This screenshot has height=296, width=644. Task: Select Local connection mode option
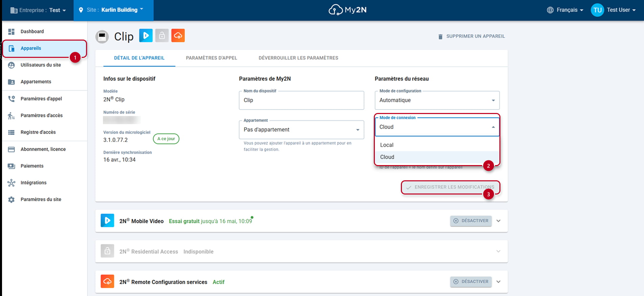tap(437, 145)
